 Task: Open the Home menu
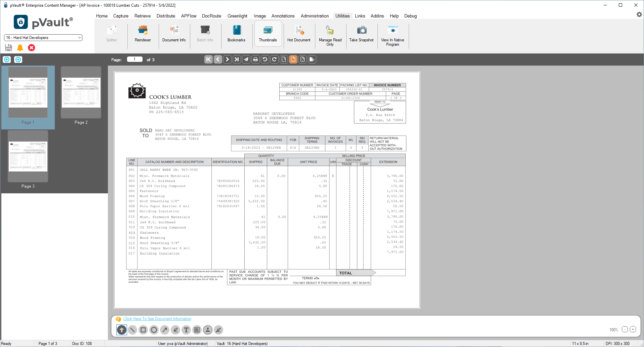[x=102, y=16]
